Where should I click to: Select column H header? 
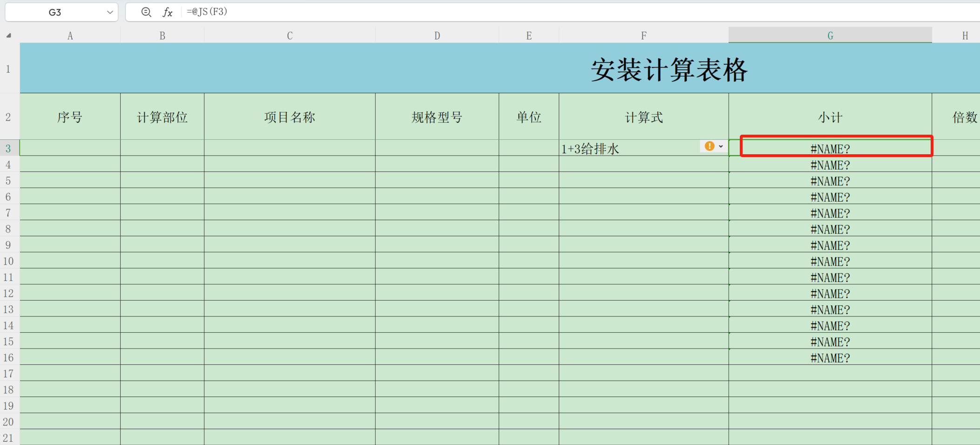(x=956, y=35)
